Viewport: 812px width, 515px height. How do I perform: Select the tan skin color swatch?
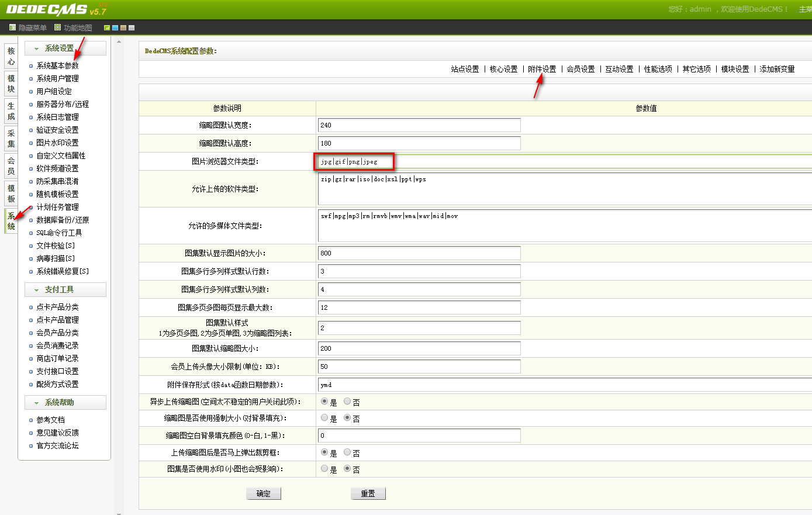tap(123, 27)
